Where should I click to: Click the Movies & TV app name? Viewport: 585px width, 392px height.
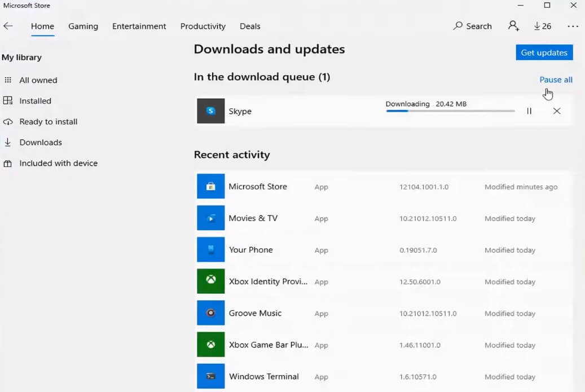253,218
